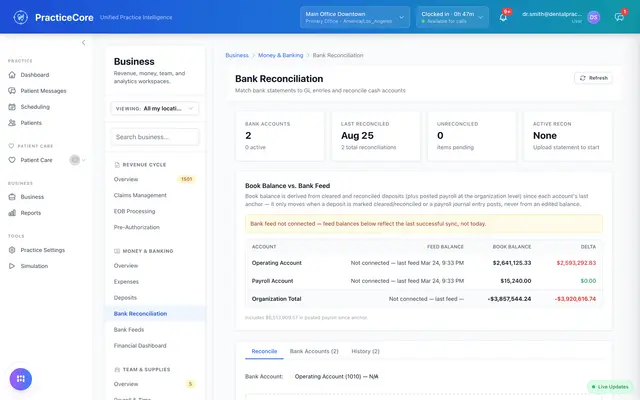Open the chat messages icon in header
The width and height of the screenshot is (640, 400).
pos(619,17)
